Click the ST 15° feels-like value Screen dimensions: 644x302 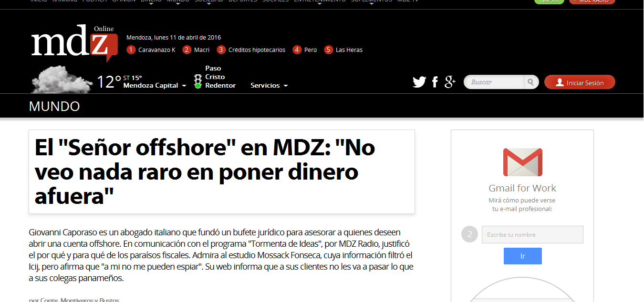pyautogui.click(x=133, y=78)
